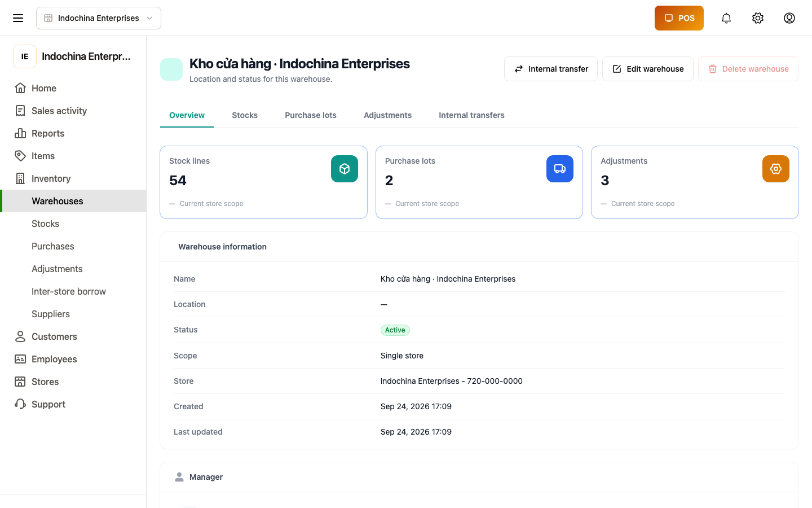Click the Home sidebar icon
Screen dimensions: 812x508
[20, 88]
